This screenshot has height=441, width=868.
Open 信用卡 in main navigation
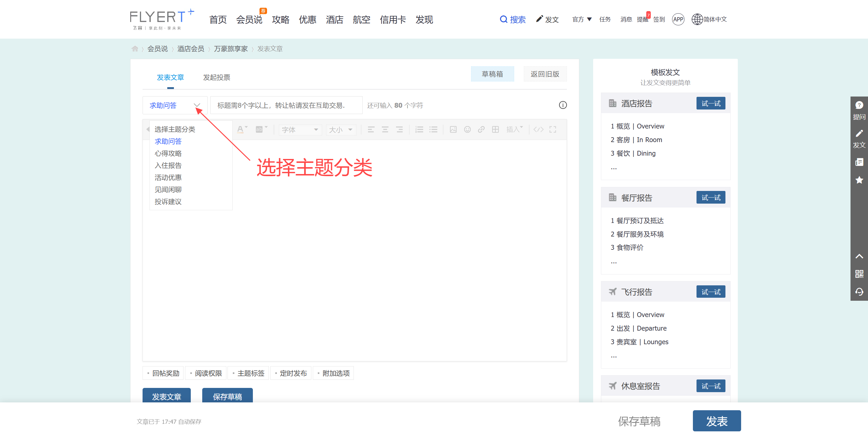393,20
